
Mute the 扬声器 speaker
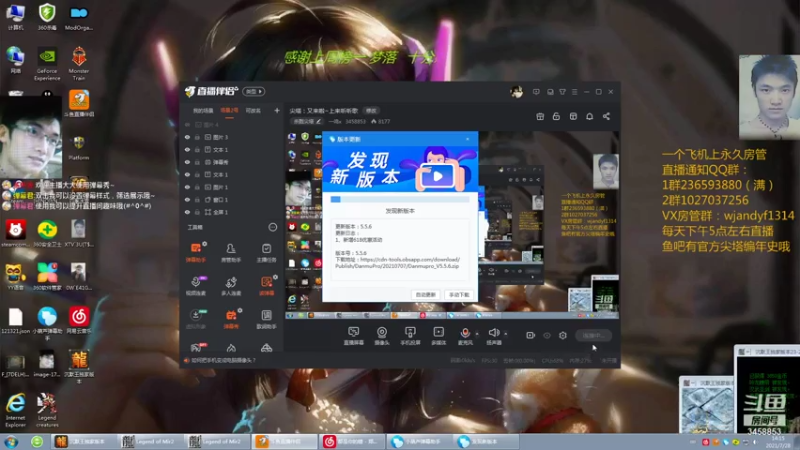[493, 334]
